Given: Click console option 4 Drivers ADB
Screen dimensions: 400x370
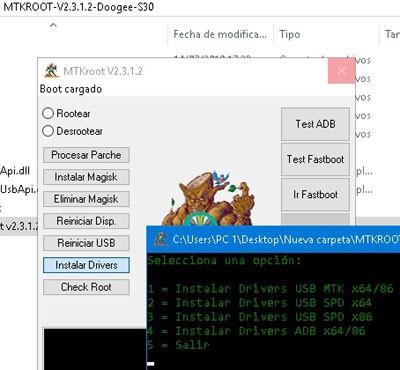Looking at the screenshot, I should (256, 331).
